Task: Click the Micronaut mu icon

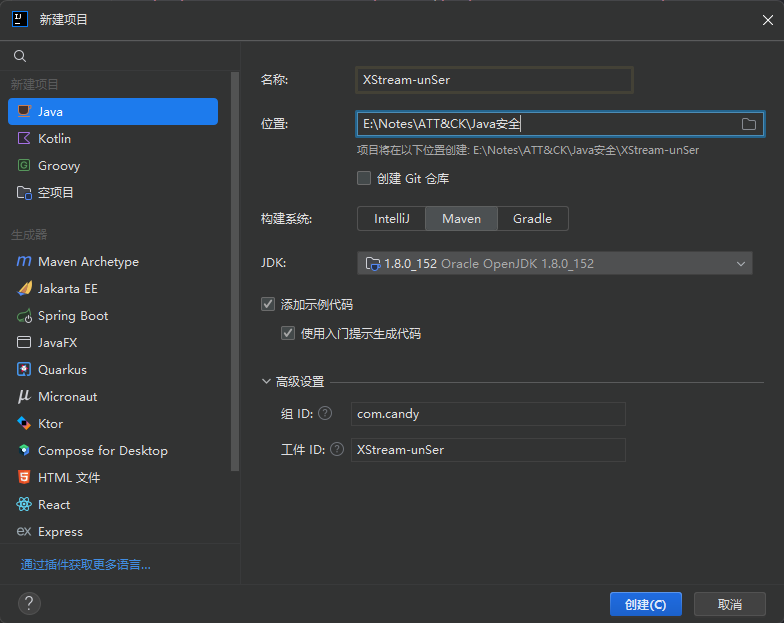Action: (x=24, y=396)
